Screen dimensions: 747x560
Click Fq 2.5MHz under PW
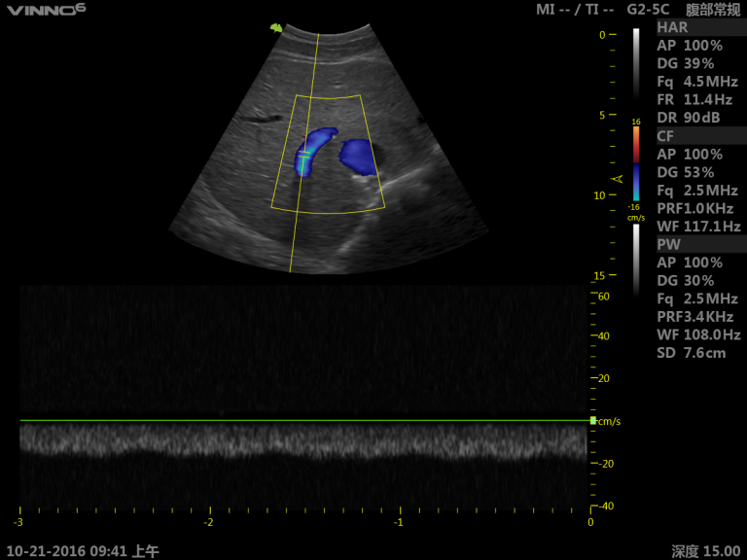697,299
